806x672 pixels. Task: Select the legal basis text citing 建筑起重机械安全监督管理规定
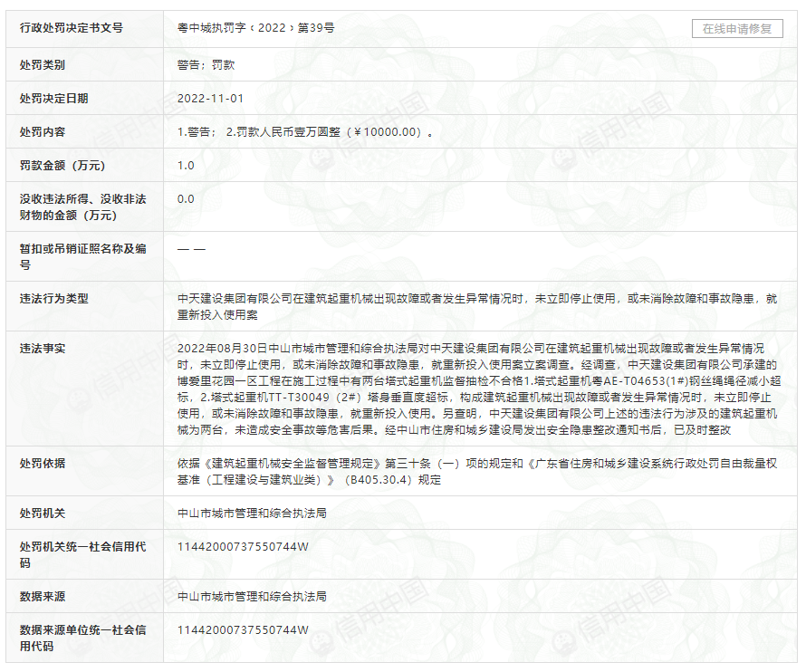click(477, 471)
